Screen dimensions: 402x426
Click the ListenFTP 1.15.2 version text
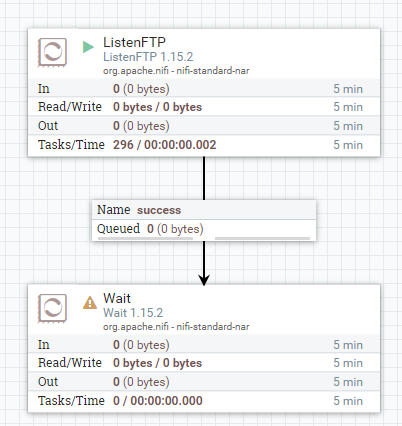pyautogui.click(x=148, y=57)
